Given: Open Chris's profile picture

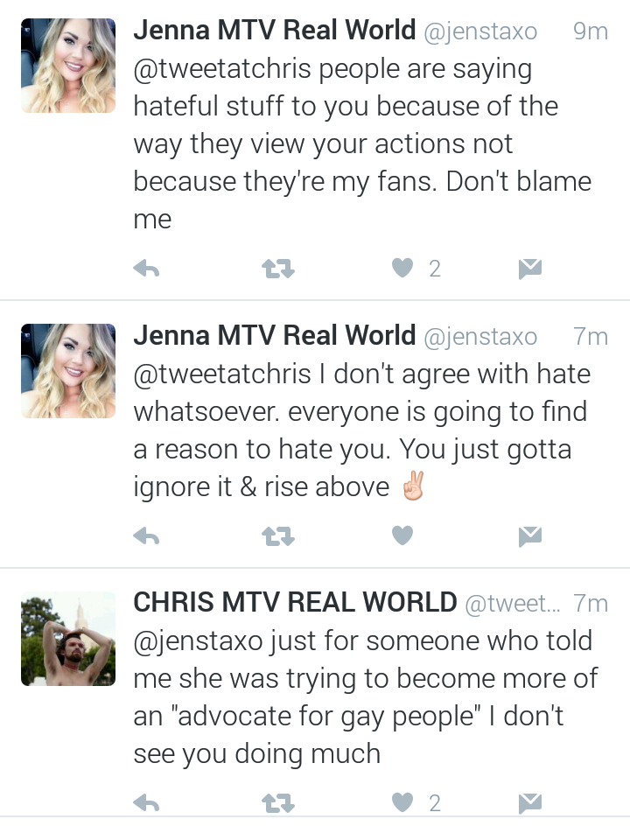Looking at the screenshot, I should [x=68, y=639].
